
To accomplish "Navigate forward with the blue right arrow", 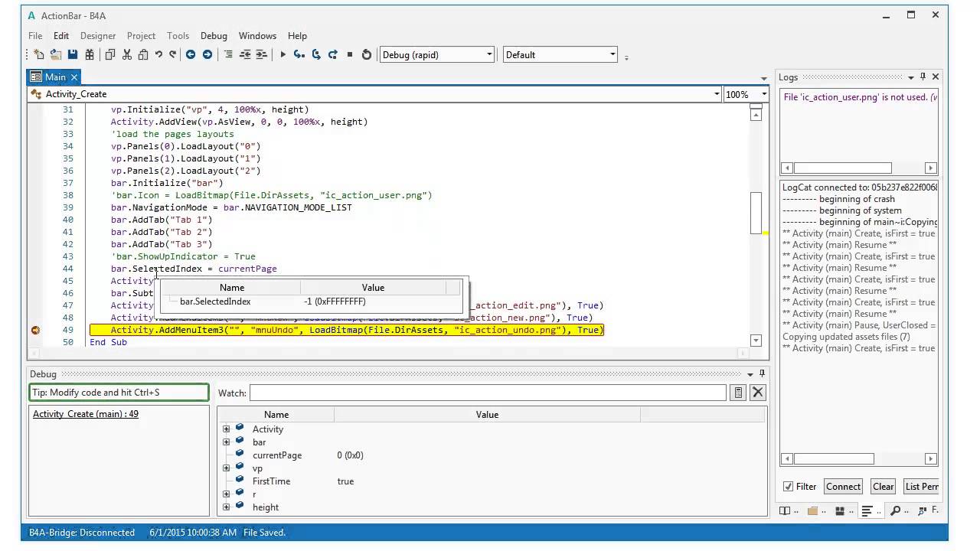I will 207,54.
